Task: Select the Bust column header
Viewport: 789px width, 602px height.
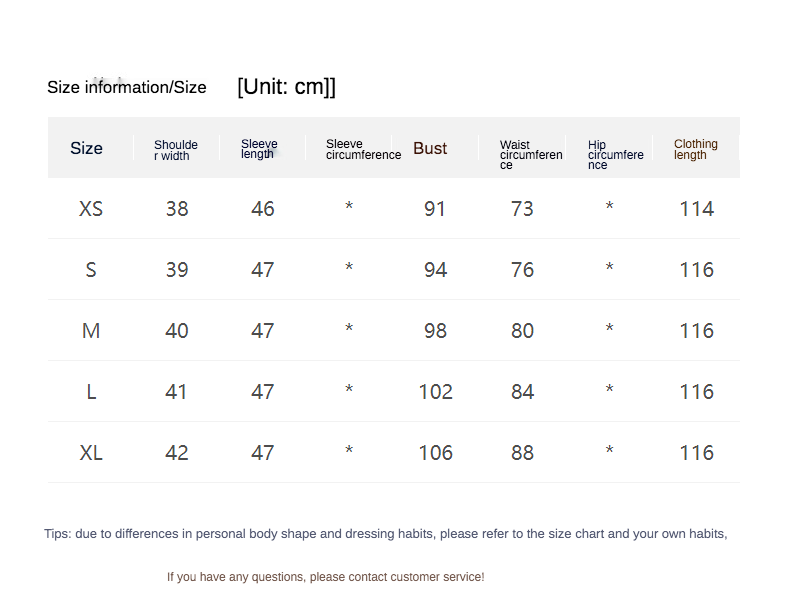Action: (430, 148)
